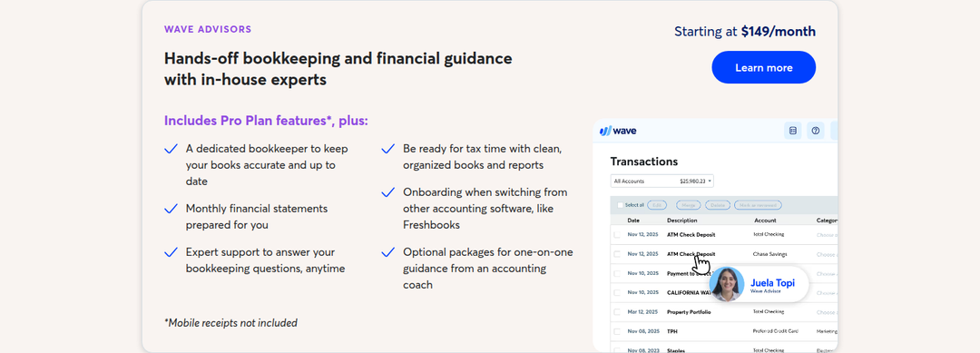
Task: Click the Includes Pro Plan features heading
Action: click(x=266, y=121)
